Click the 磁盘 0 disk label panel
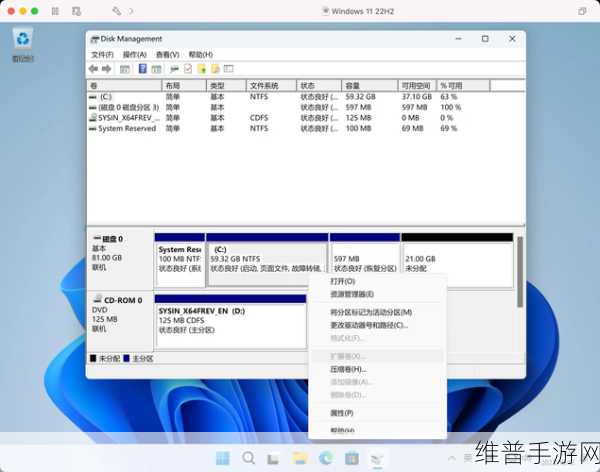 pyautogui.click(x=120, y=259)
